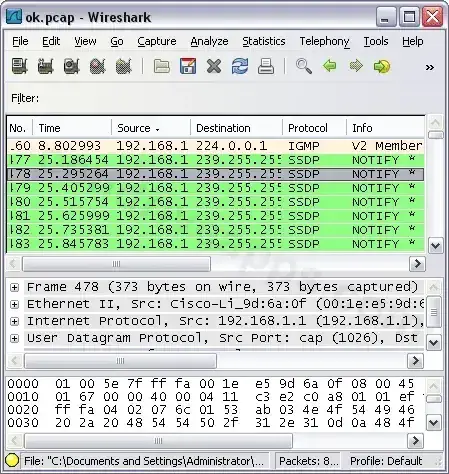The image size is (449, 474).
Task: Open the capture interfaces list icon
Action: (x=20, y=66)
